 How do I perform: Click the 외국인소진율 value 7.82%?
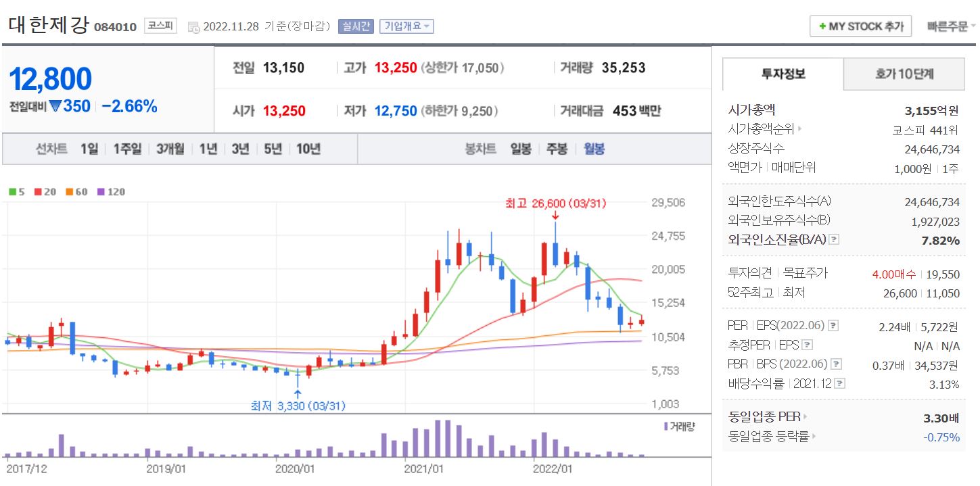pos(941,240)
